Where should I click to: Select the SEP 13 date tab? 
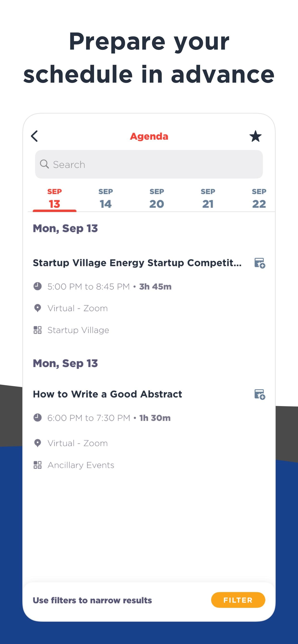(x=55, y=199)
